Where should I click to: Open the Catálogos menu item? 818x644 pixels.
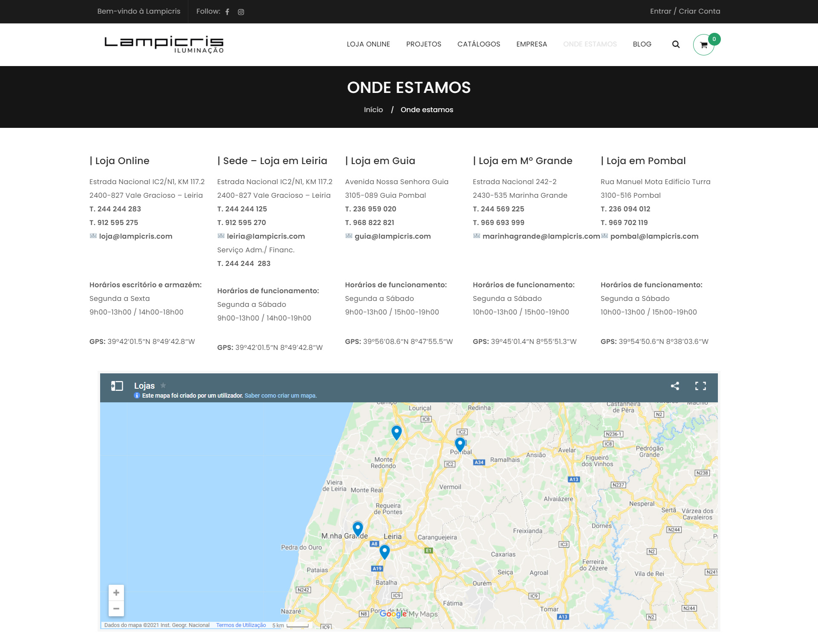pos(478,44)
